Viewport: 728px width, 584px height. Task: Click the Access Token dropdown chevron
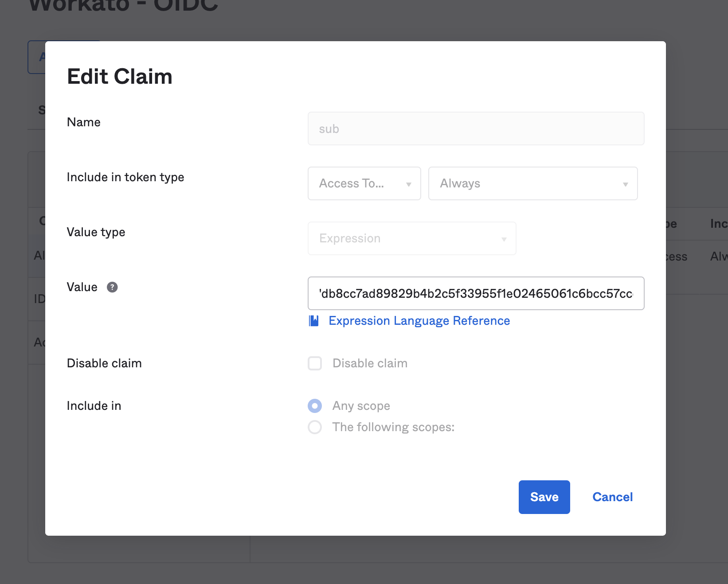point(408,183)
